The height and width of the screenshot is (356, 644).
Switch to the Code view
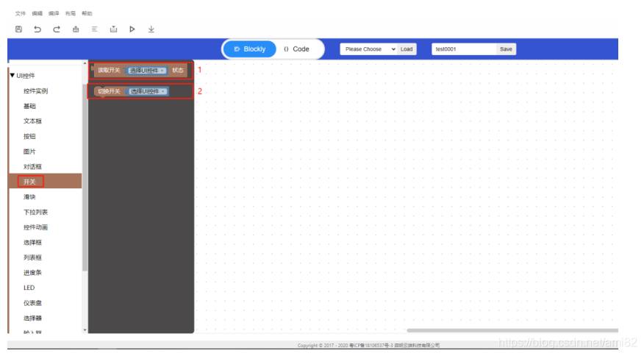[x=296, y=49]
